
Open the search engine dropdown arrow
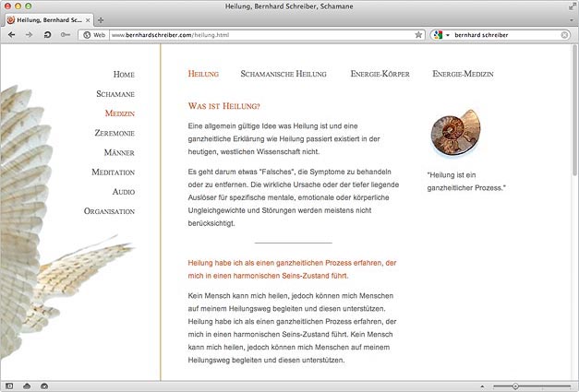click(448, 35)
